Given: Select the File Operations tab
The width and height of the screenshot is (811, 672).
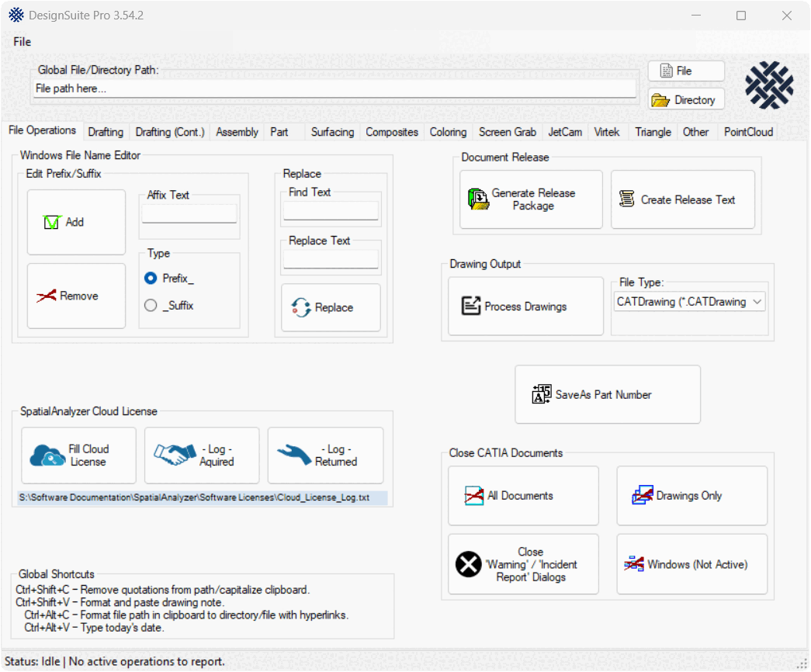Looking at the screenshot, I should pos(43,130).
